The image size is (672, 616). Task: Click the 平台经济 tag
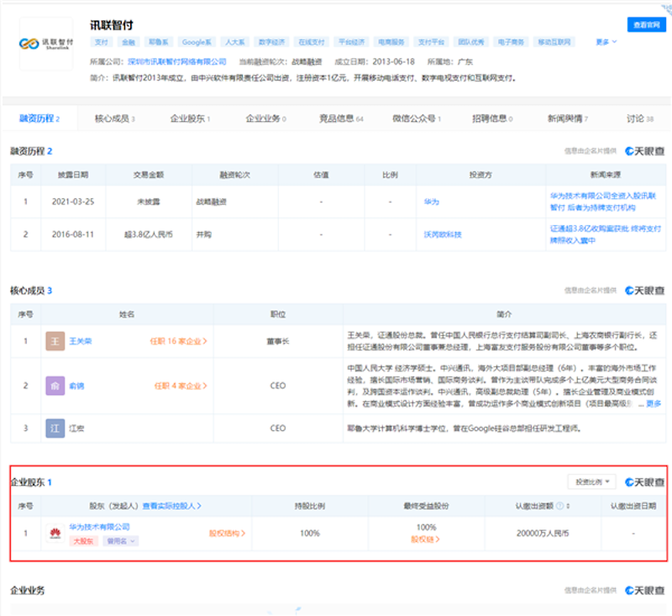[351, 42]
